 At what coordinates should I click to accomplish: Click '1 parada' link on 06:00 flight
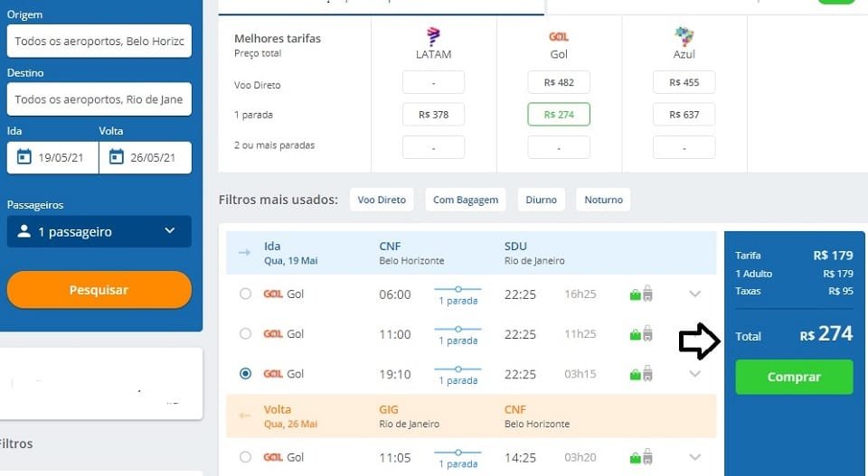coord(458,301)
